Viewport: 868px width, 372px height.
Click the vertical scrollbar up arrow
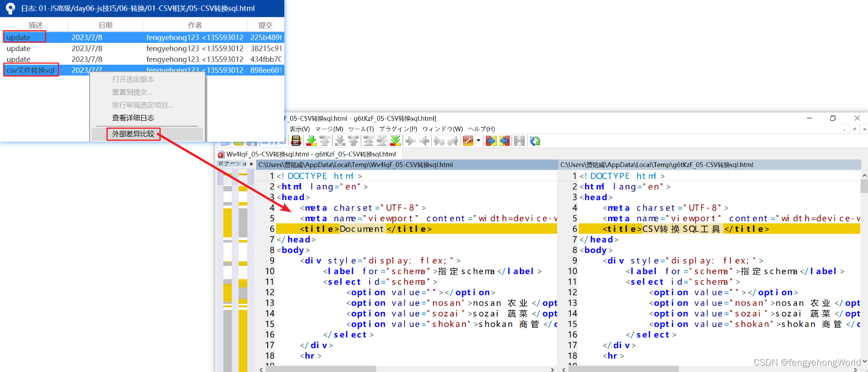point(864,175)
